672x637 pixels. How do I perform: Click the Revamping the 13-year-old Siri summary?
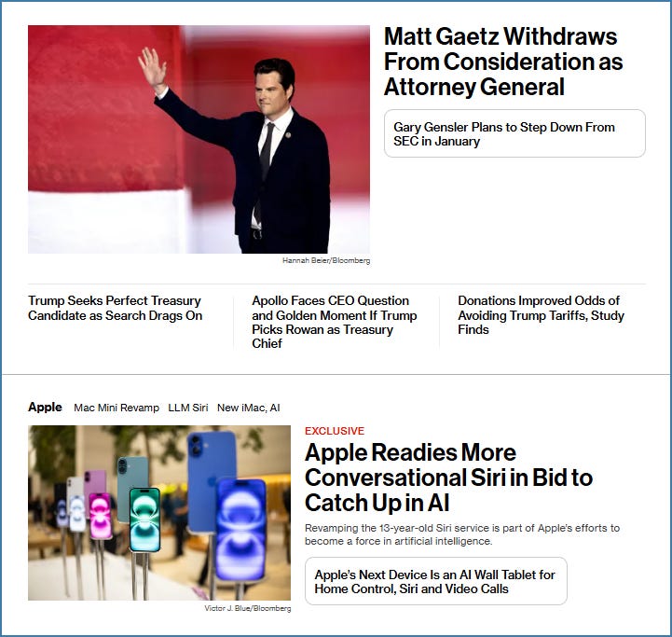(462, 534)
